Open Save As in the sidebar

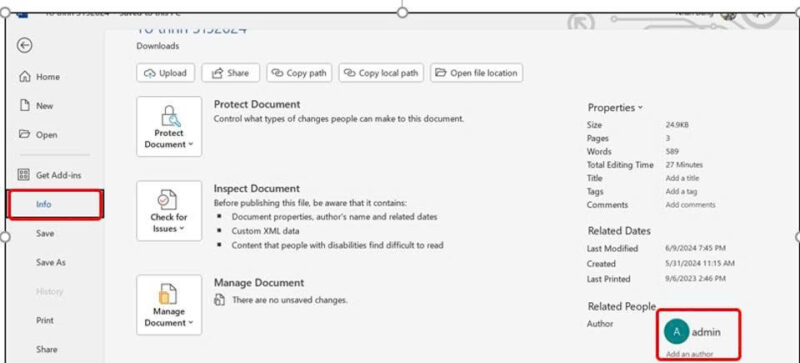51,262
